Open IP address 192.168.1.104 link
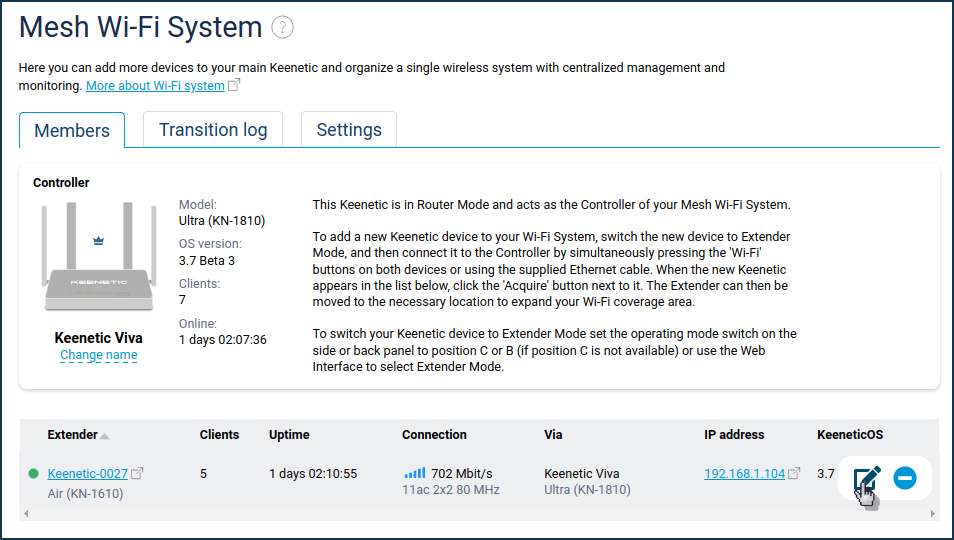The image size is (954, 540). click(745, 473)
